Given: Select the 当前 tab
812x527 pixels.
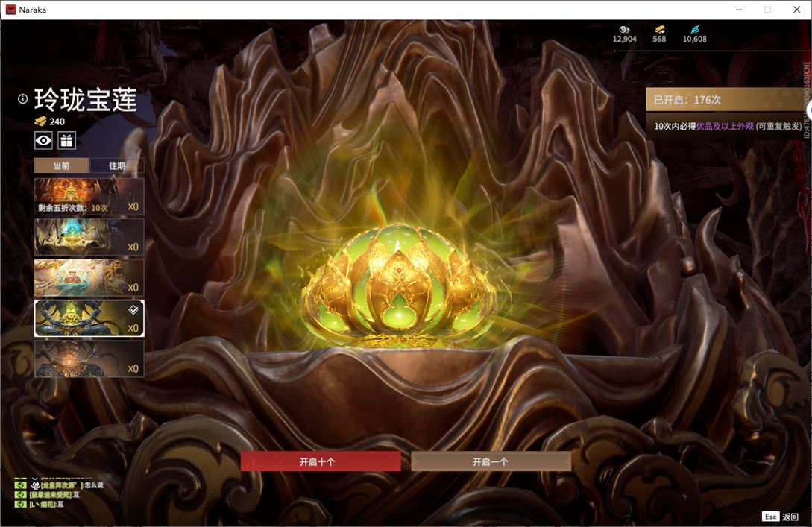Looking at the screenshot, I should [62, 165].
